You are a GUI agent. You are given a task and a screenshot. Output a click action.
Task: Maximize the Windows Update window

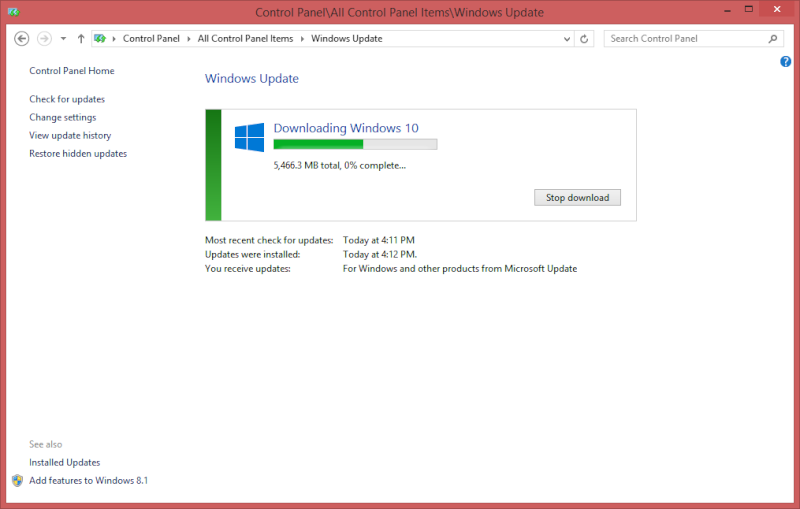click(x=748, y=10)
